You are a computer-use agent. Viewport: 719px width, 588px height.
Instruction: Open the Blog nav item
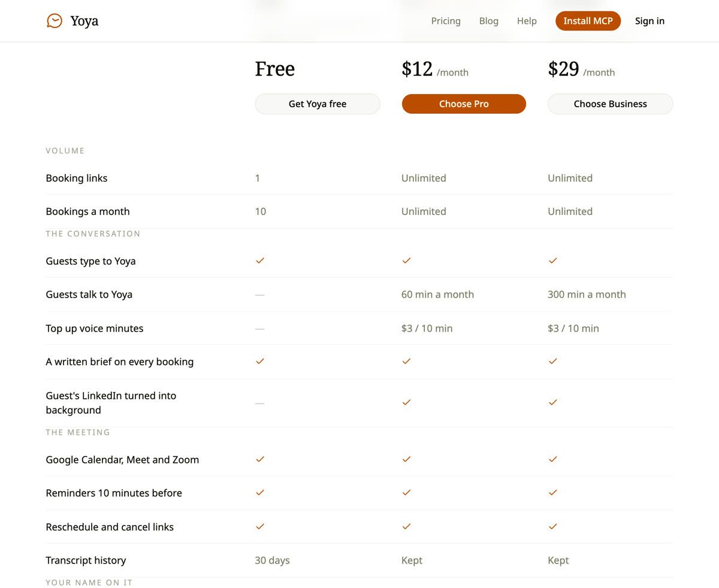pyautogui.click(x=489, y=21)
